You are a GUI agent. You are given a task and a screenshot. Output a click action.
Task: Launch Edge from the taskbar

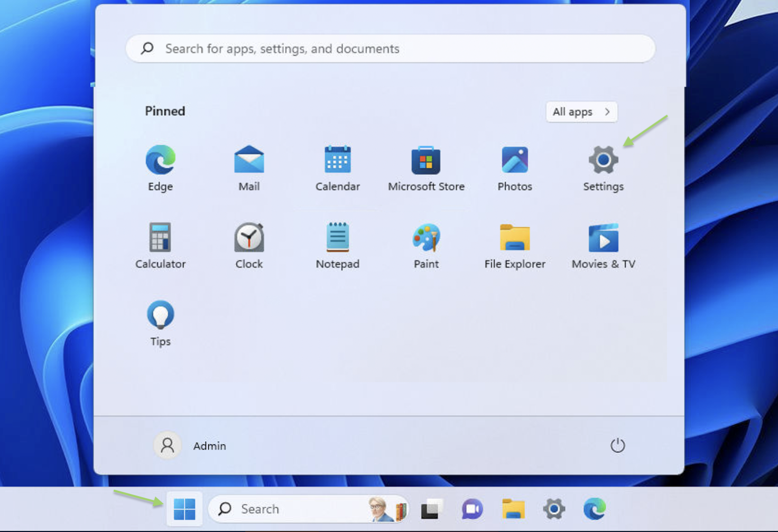click(x=595, y=509)
